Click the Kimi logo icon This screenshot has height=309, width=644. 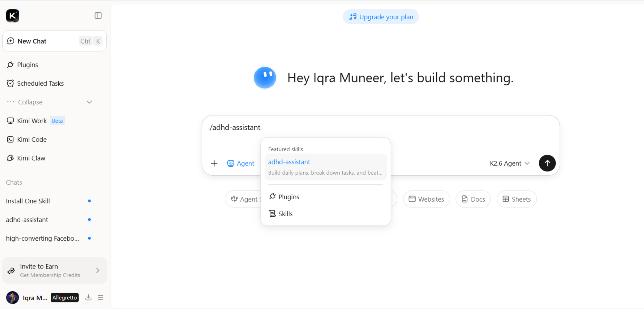tap(13, 16)
